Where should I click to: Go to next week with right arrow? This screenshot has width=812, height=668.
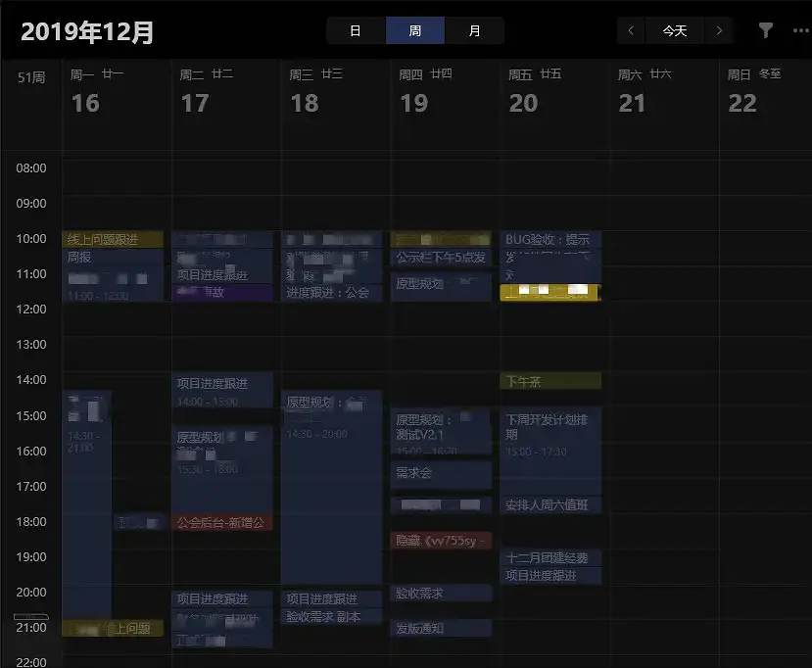point(720,30)
